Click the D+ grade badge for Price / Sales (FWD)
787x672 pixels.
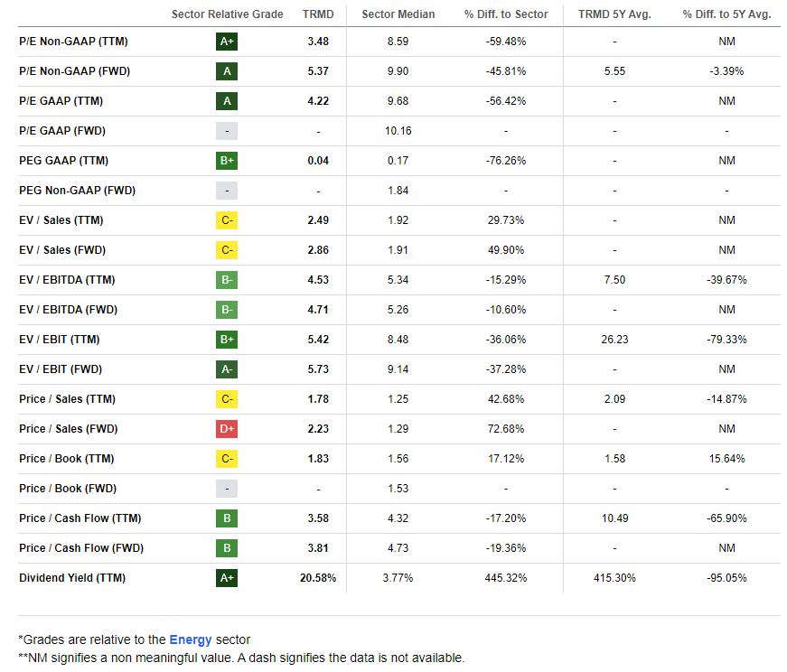click(x=227, y=429)
